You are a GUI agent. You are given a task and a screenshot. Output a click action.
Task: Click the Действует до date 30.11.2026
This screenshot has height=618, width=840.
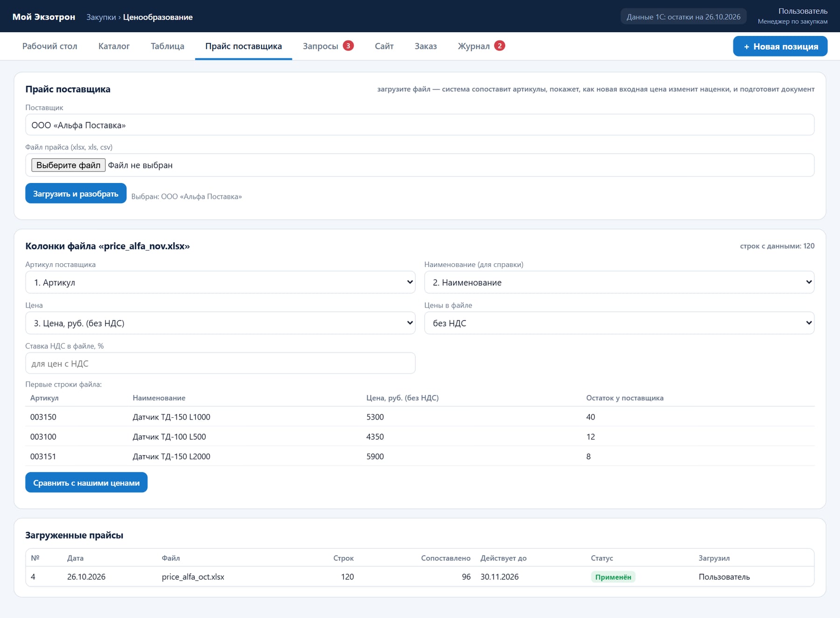click(x=500, y=577)
